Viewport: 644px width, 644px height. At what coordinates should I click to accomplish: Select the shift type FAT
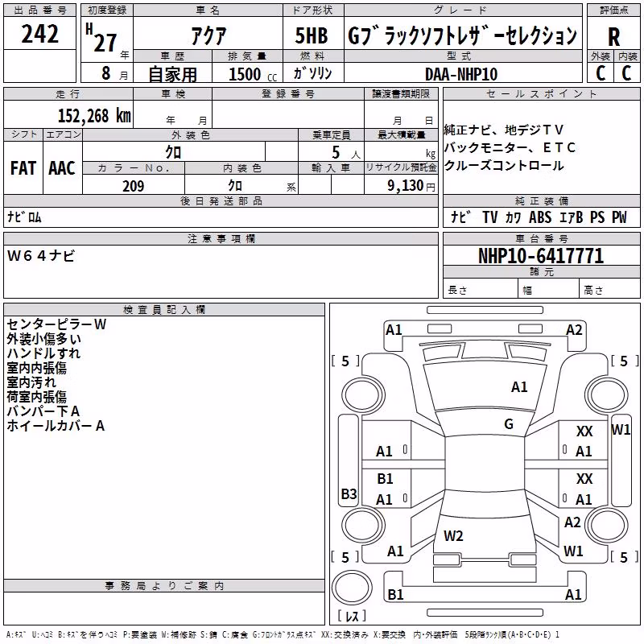(23, 168)
